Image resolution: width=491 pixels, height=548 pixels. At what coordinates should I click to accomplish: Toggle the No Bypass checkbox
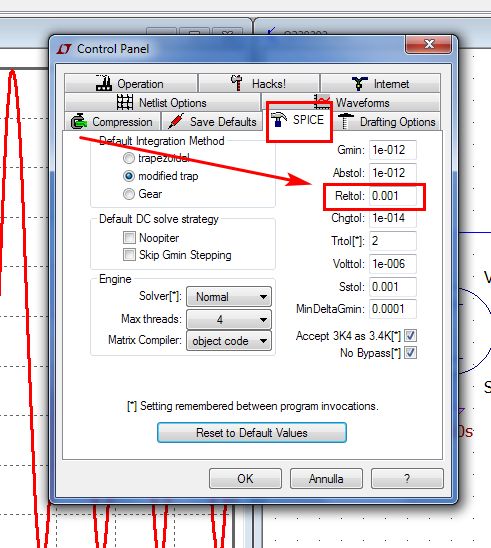pyautogui.click(x=410, y=352)
